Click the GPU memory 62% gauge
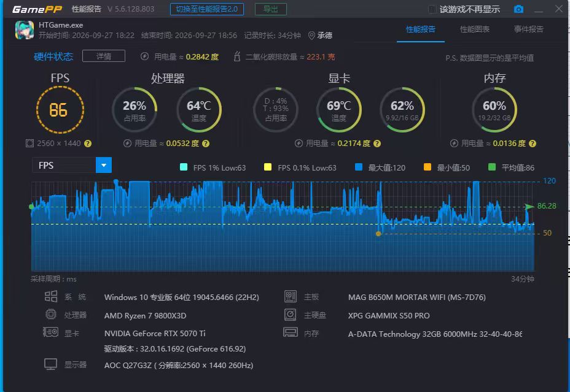Screen dimensions: 570x392 [x=402, y=110]
